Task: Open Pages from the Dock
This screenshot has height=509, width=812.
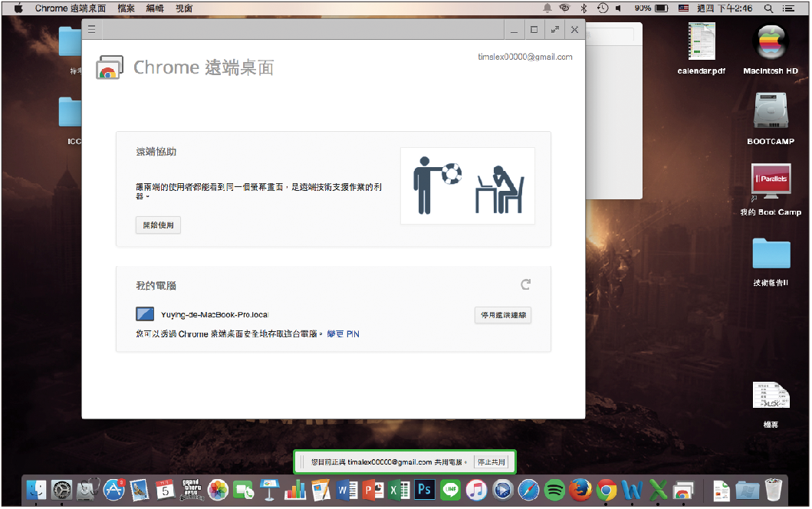Action: (321, 489)
